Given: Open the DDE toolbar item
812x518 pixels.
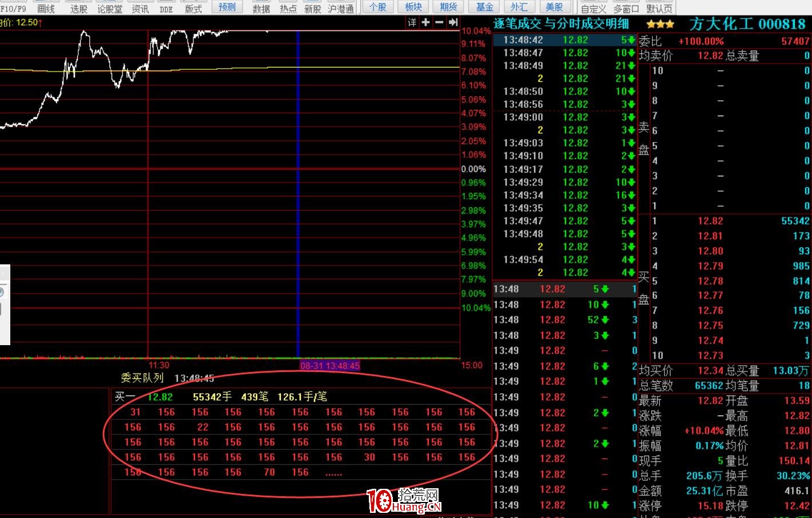Looking at the screenshot, I should [x=166, y=9].
